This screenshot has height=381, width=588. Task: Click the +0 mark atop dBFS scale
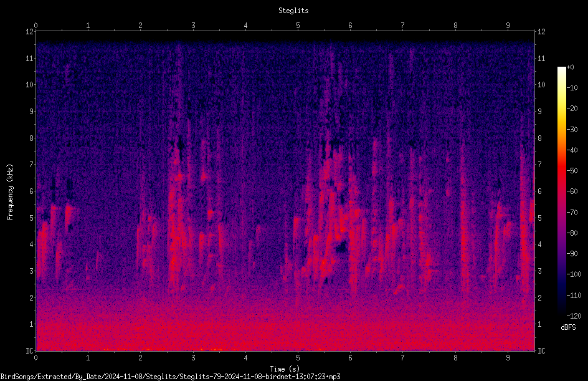click(571, 67)
